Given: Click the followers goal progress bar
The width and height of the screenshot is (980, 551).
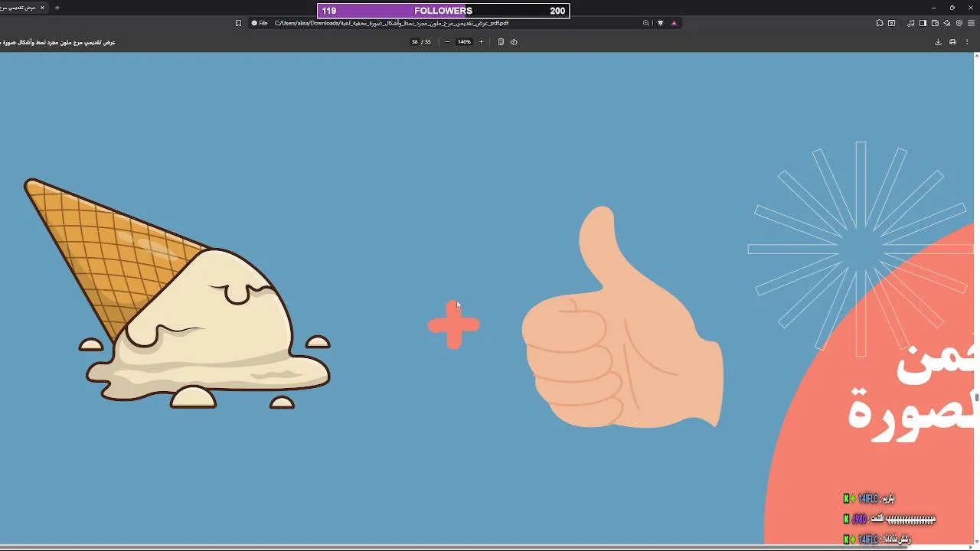Looking at the screenshot, I should click(443, 11).
